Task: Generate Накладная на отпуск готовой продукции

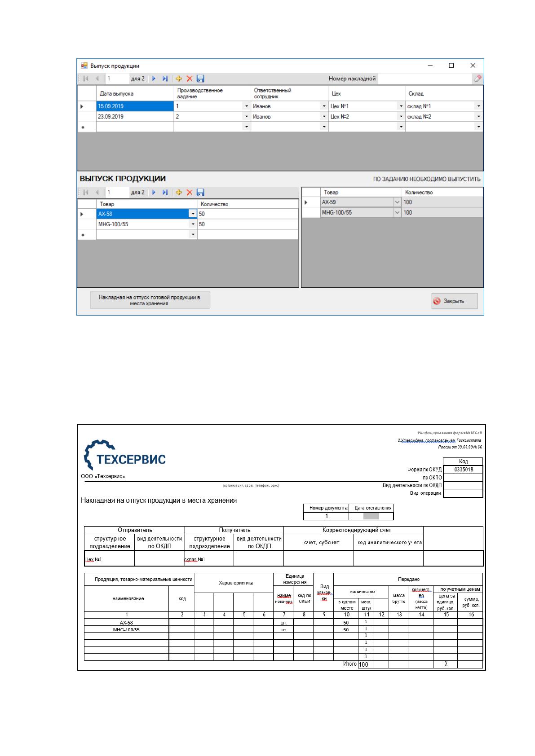Action: tap(150, 300)
